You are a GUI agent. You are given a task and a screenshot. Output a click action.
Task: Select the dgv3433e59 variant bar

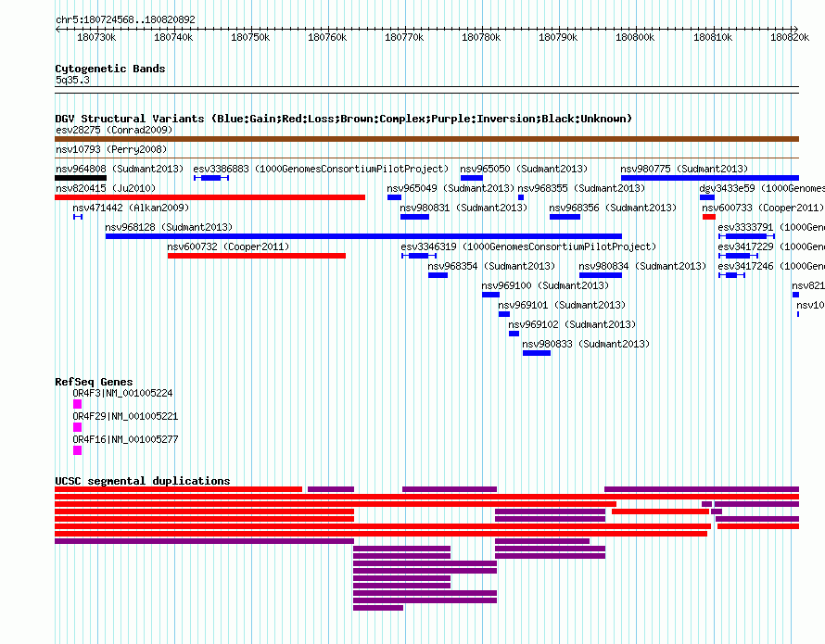click(x=707, y=197)
